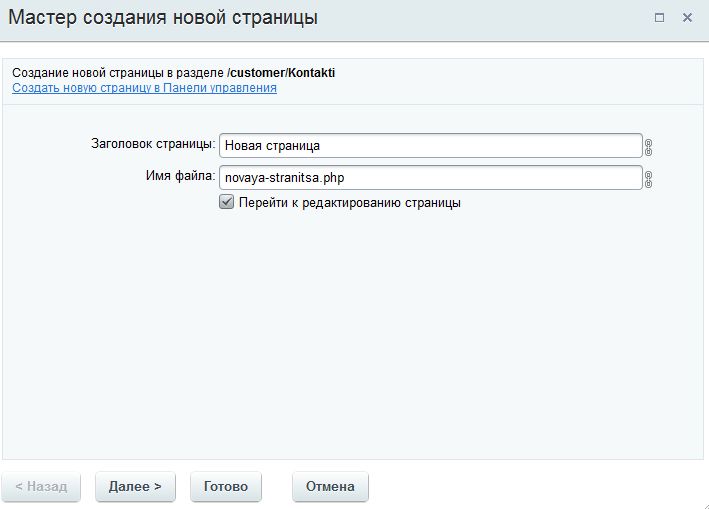Click the Перейти к редактированию страницы label text
709x509 pixels.
(x=350, y=203)
